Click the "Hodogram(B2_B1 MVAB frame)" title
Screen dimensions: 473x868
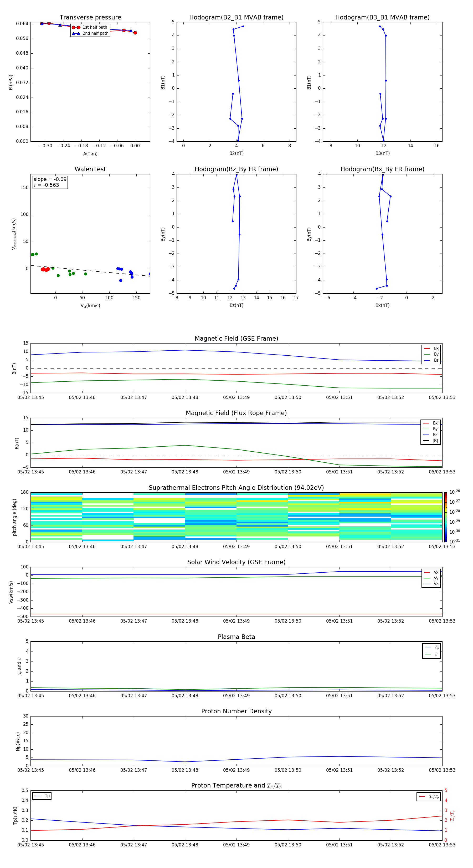coord(236,17)
